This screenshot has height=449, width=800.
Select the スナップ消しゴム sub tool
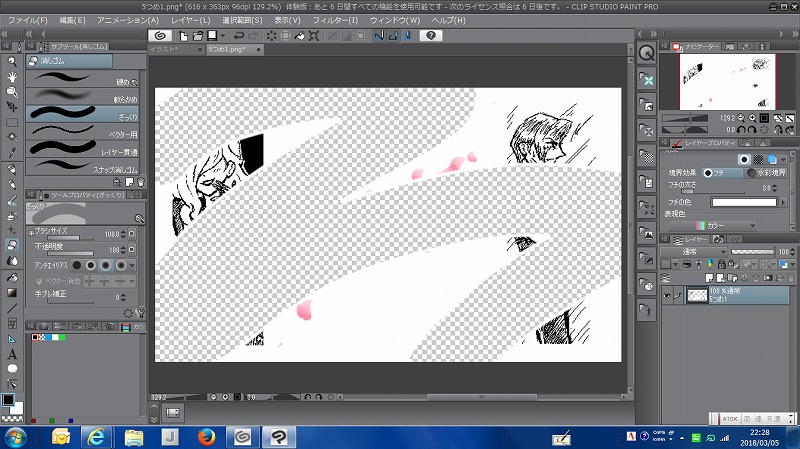[x=82, y=166]
